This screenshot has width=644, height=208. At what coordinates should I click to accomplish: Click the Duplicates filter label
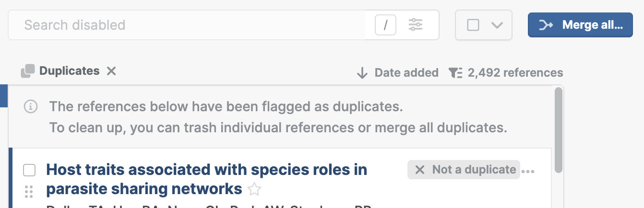[70, 71]
